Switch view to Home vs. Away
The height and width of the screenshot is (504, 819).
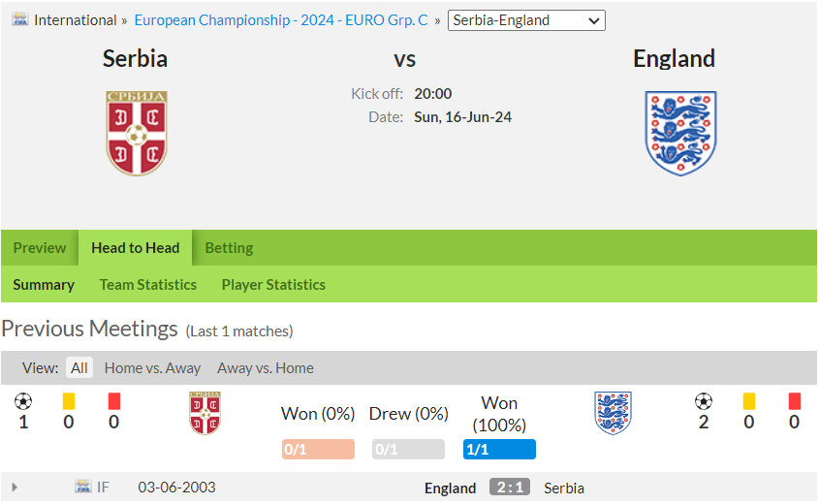152,367
